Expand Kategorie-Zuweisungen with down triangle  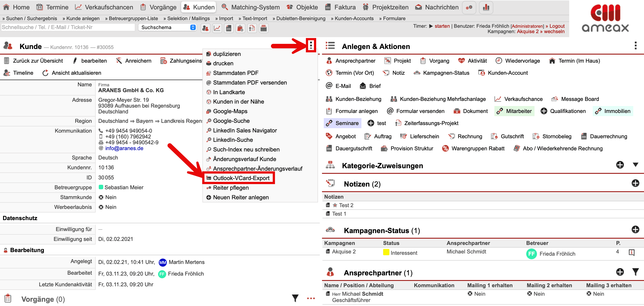click(635, 165)
